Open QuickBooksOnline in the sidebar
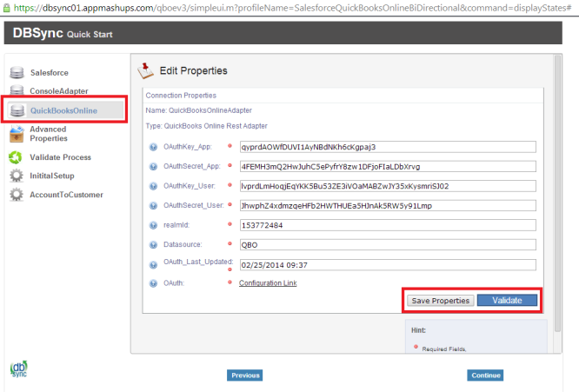Image resolution: width=579 pixels, height=392 pixels. point(63,110)
